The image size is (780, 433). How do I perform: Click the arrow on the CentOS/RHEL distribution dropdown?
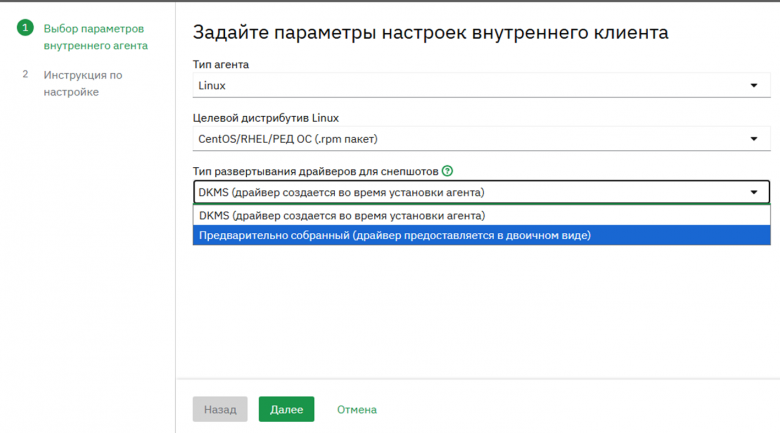click(754, 139)
